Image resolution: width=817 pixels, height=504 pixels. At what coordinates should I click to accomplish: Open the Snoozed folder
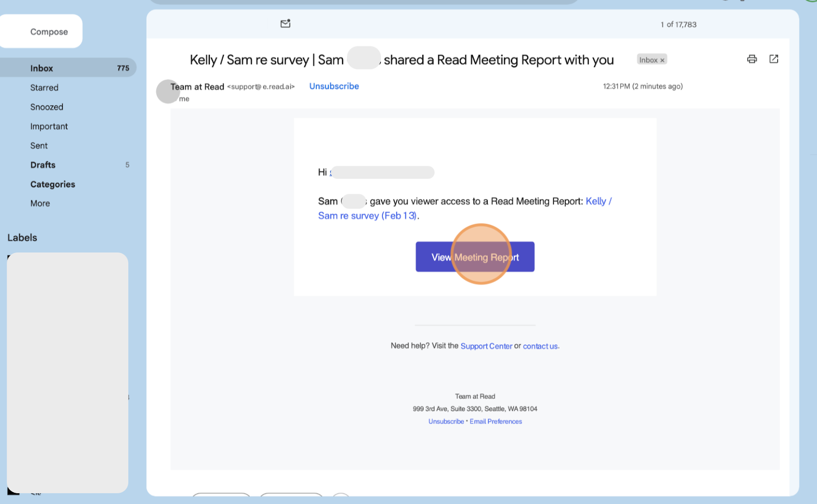pyautogui.click(x=46, y=107)
